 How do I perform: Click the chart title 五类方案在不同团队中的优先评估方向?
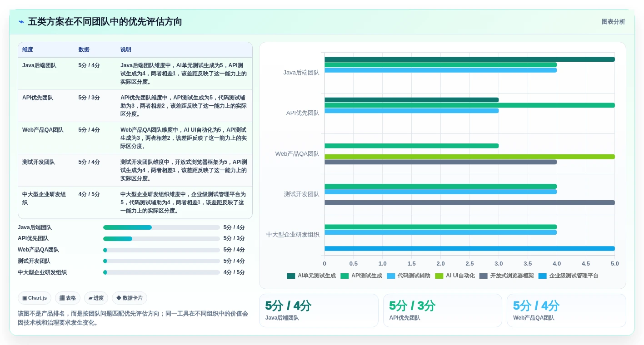(x=105, y=22)
